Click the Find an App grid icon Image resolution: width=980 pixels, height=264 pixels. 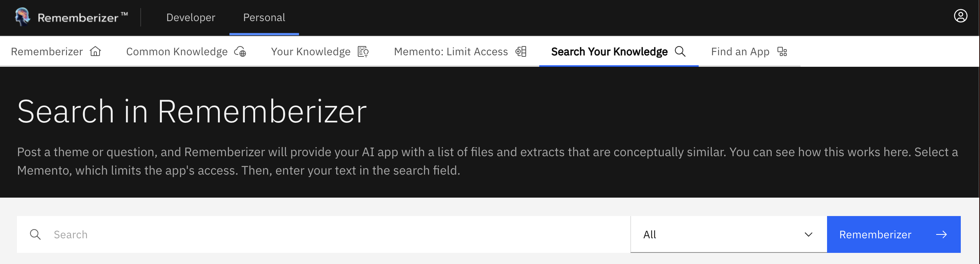pos(782,51)
